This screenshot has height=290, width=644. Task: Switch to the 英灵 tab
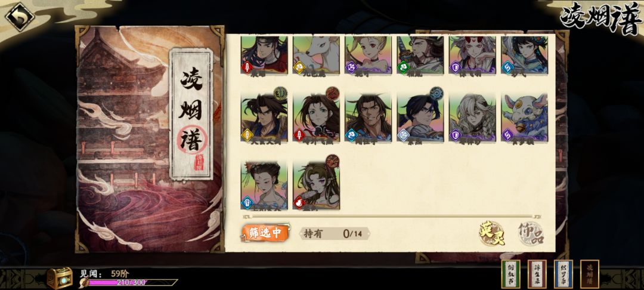(x=491, y=233)
